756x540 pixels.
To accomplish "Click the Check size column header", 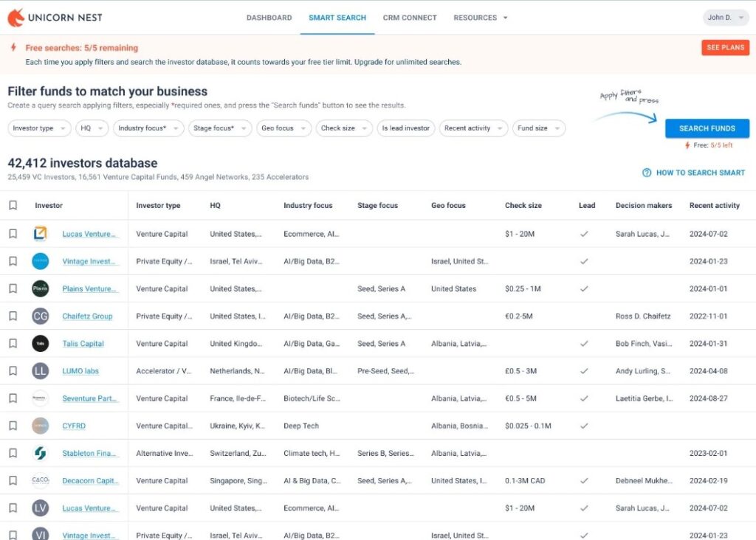I will click(x=523, y=205).
